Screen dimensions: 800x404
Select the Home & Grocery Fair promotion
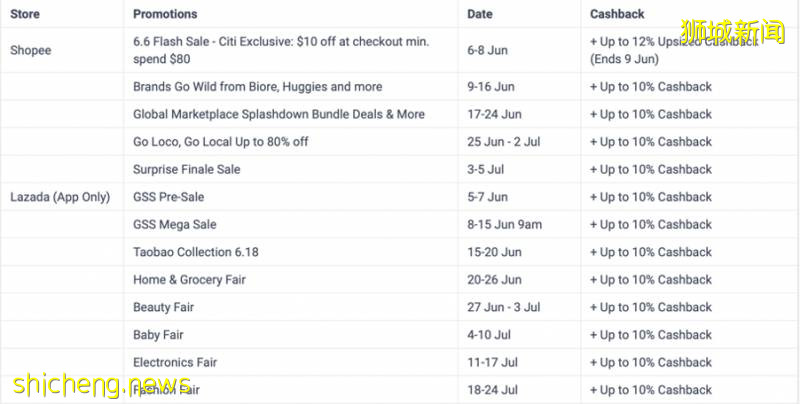point(189,279)
